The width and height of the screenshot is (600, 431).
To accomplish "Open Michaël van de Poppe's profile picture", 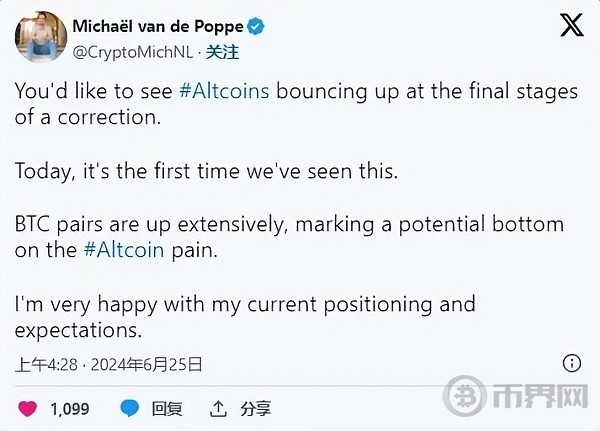I will pos(41,37).
